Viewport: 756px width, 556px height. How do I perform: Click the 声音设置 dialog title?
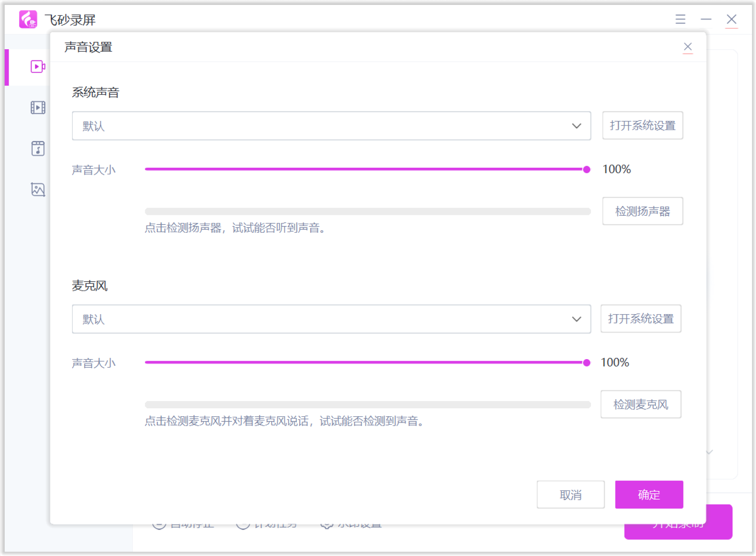pyautogui.click(x=88, y=47)
